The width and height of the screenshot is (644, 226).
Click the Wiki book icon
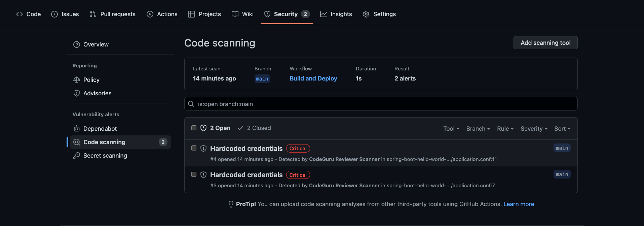(235, 14)
